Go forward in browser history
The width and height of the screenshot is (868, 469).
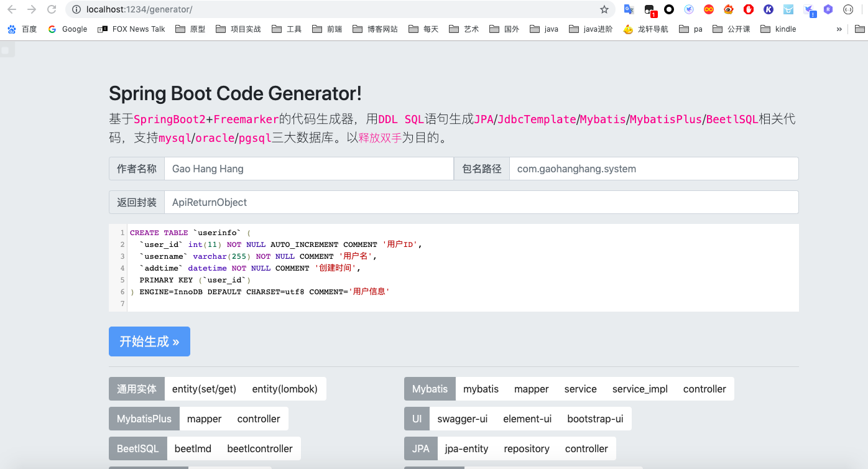(x=32, y=9)
